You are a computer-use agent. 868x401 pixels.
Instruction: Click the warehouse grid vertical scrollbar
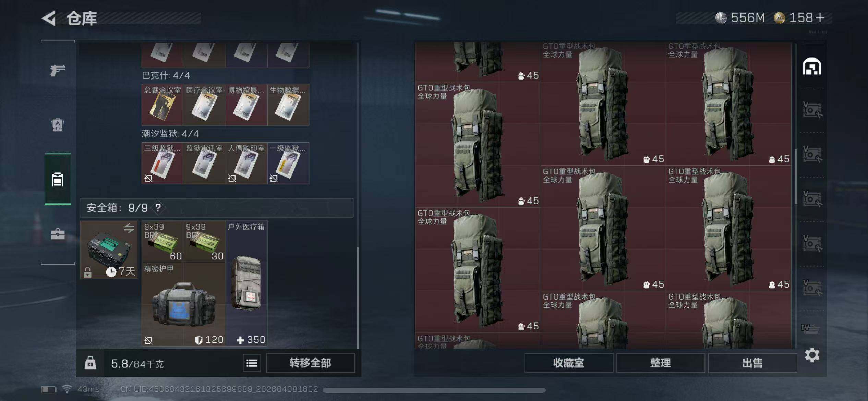pyautogui.click(x=795, y=177)
